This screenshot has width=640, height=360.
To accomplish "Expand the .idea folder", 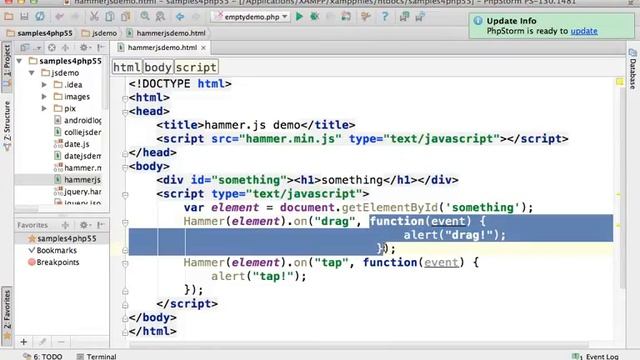I will [x=44, y=84].
